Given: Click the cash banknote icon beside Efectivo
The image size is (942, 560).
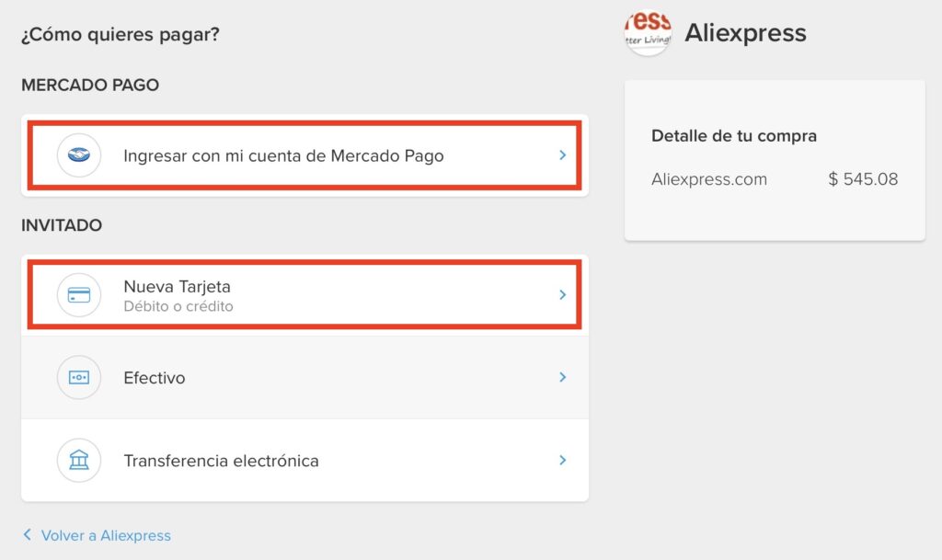Looking at the screenshot, I should click(79, 378).
